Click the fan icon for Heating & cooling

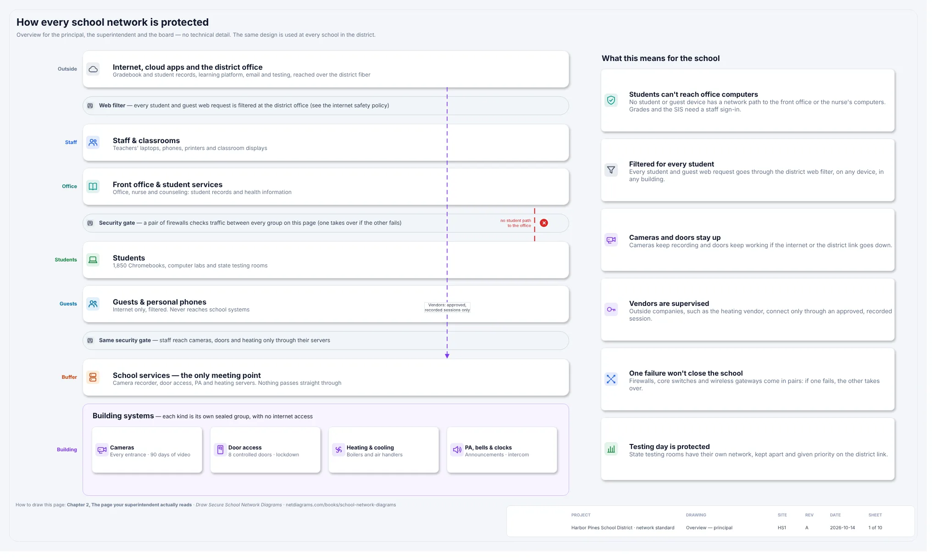coord(338,450)
